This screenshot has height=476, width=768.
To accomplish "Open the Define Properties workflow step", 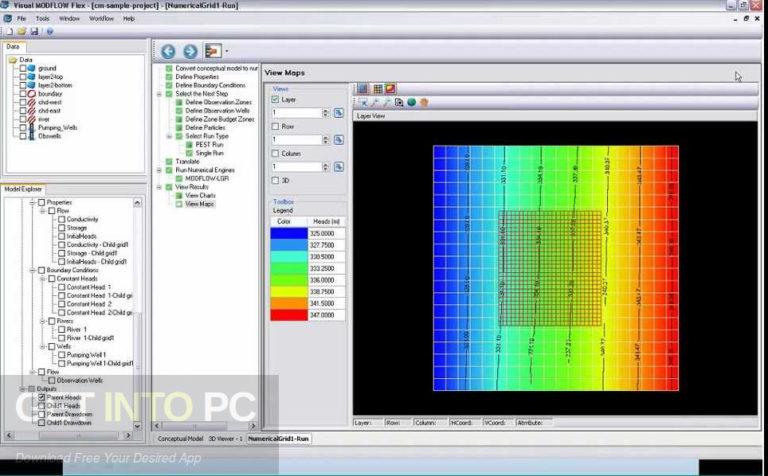I will click(x=197, y=77).
